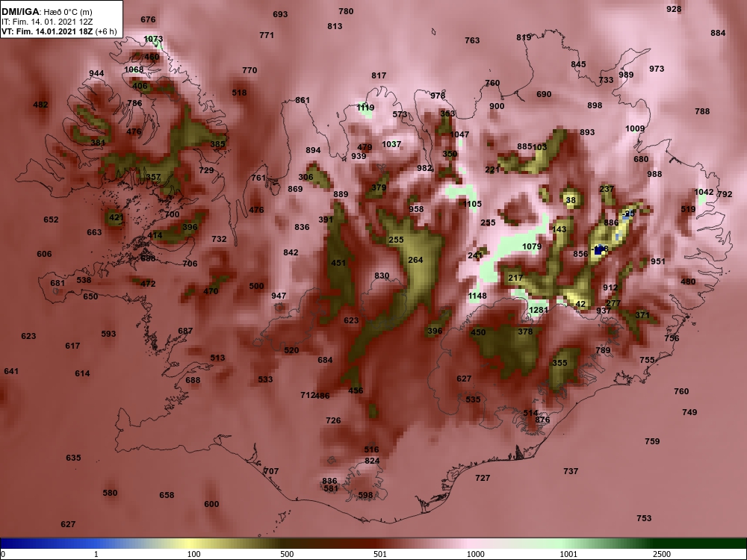Click the map value 861
The image size is (747, 560).
tap(303, 100)
